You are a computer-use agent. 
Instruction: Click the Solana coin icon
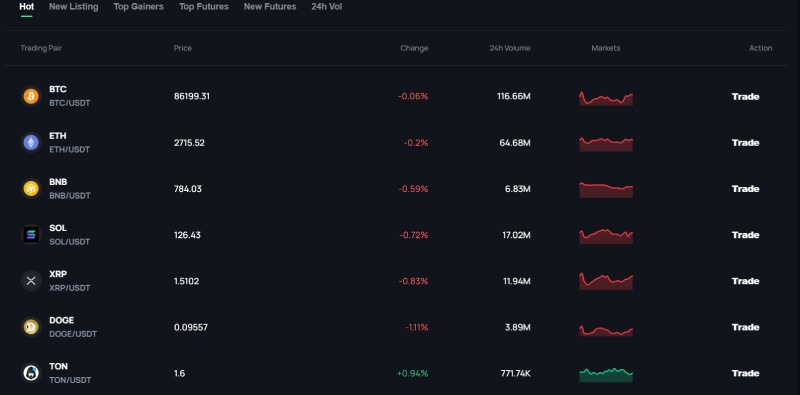click(31, 235)
